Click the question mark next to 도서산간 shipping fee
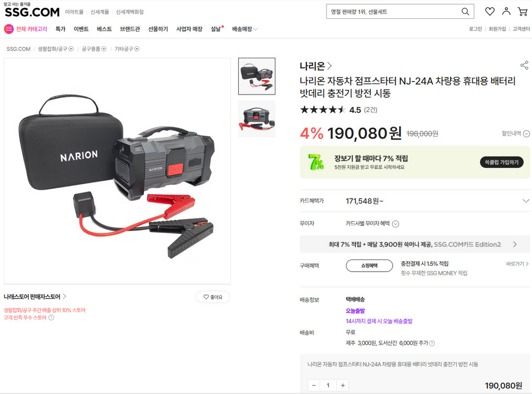The height and width of the screenshot is (394, 532). click(432, 342)
